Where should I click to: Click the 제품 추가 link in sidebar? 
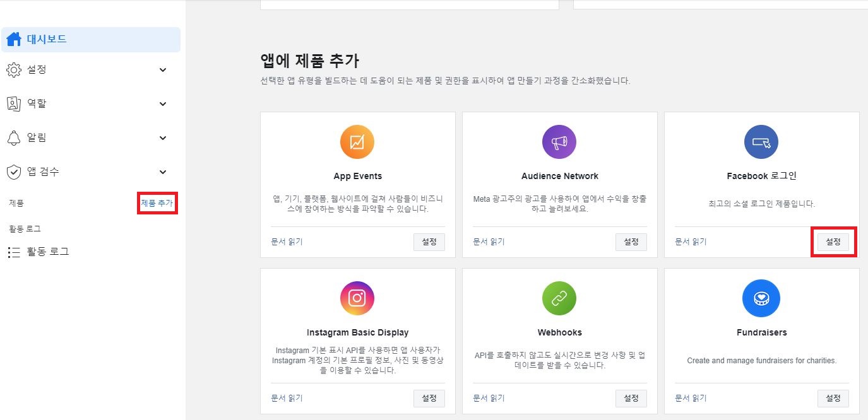[x=157, y=203]
